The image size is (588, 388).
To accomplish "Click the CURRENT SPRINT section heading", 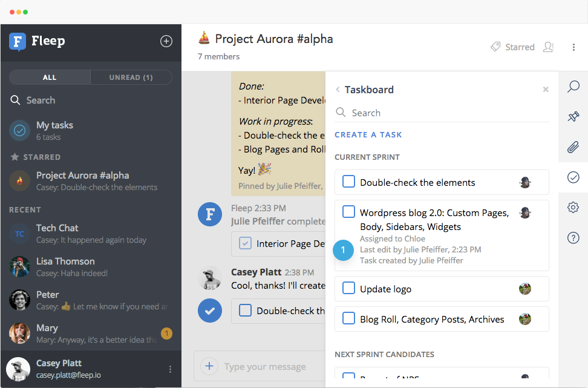I will click(x=367, y=157).
